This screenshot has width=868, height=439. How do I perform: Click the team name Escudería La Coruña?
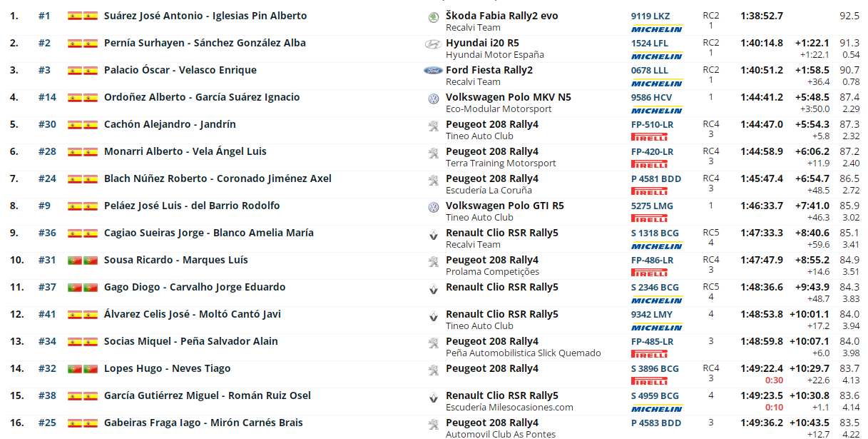coord(489,191)
